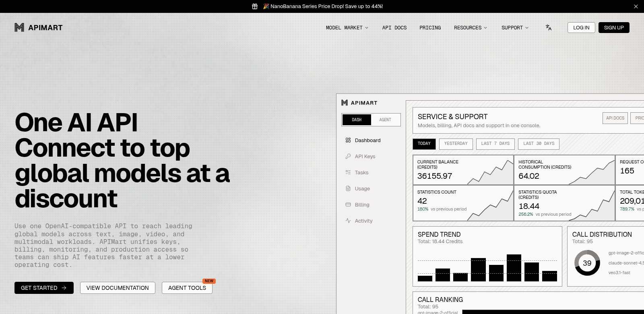Image resolution: width=644 pixels, height=314 pixels.
Task: Select the Yesterday time range
Action: [x=456, y=144]
